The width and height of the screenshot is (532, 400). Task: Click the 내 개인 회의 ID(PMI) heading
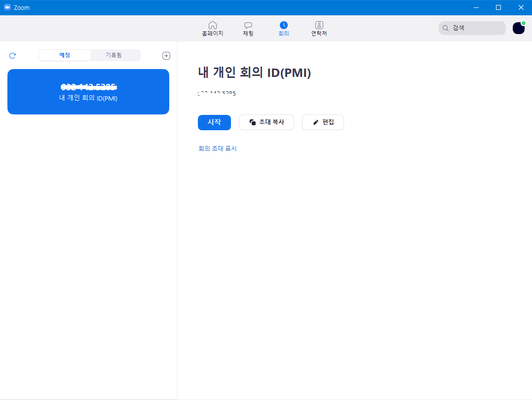click(x=254, y=73)
